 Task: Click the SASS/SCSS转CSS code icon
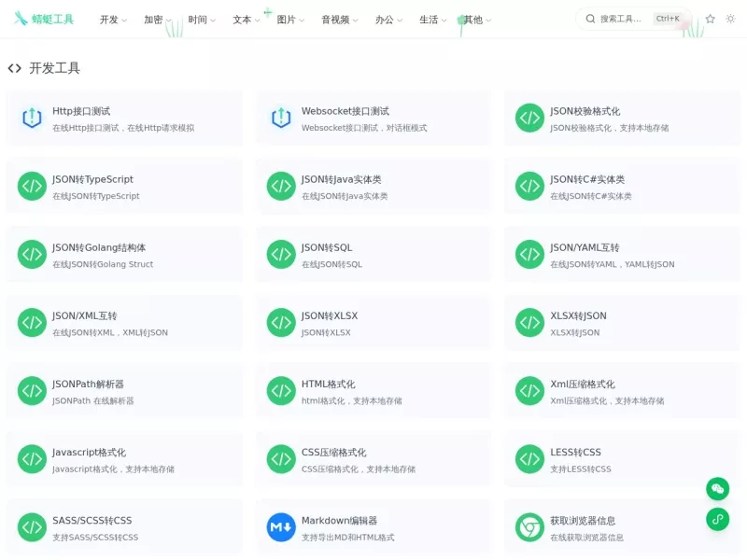tap(32, 527)
